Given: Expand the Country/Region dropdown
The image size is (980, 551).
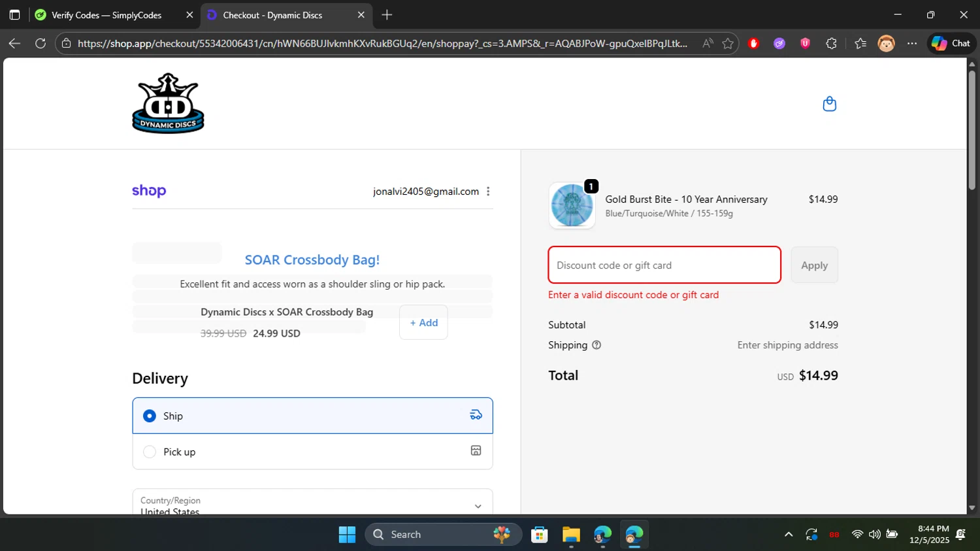Looking at the screenshot, I should pos(312,503).
